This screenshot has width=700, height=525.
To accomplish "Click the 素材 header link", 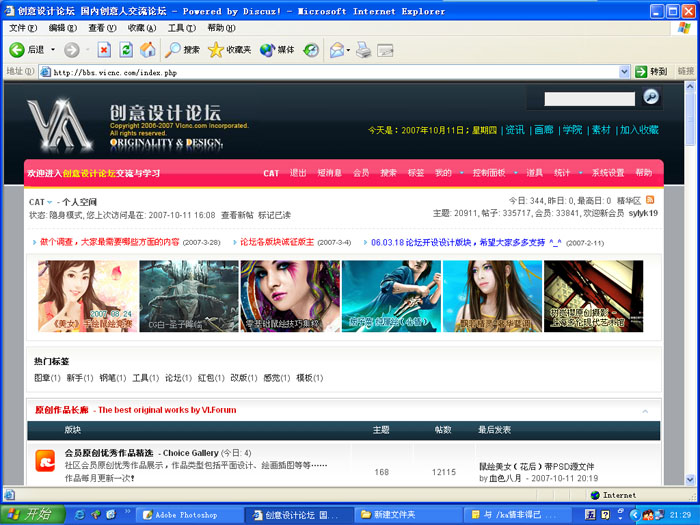I will pyautogui.click(x=601, y=130).
